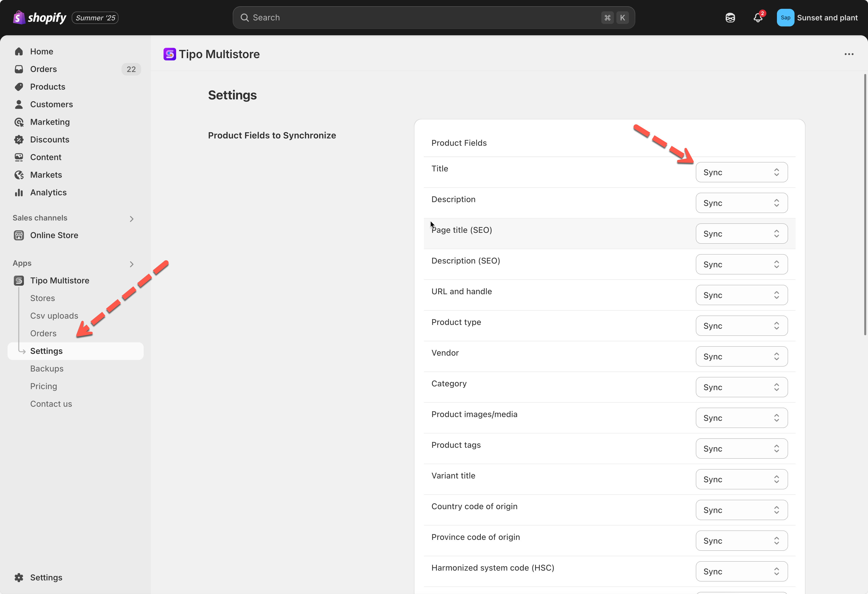The width and height of the screenshot is (868, 594).
Task: Click the Shopify logo
Action: 40,18
